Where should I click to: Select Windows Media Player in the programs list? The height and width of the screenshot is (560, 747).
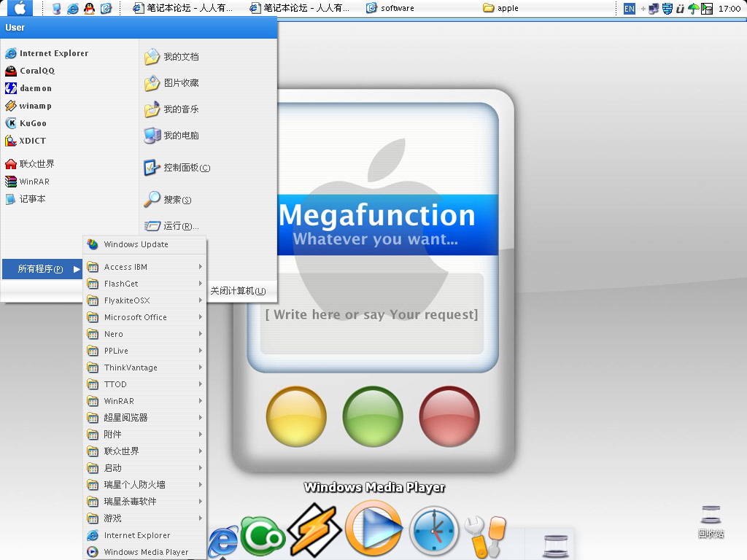click(x=145, y=552)
